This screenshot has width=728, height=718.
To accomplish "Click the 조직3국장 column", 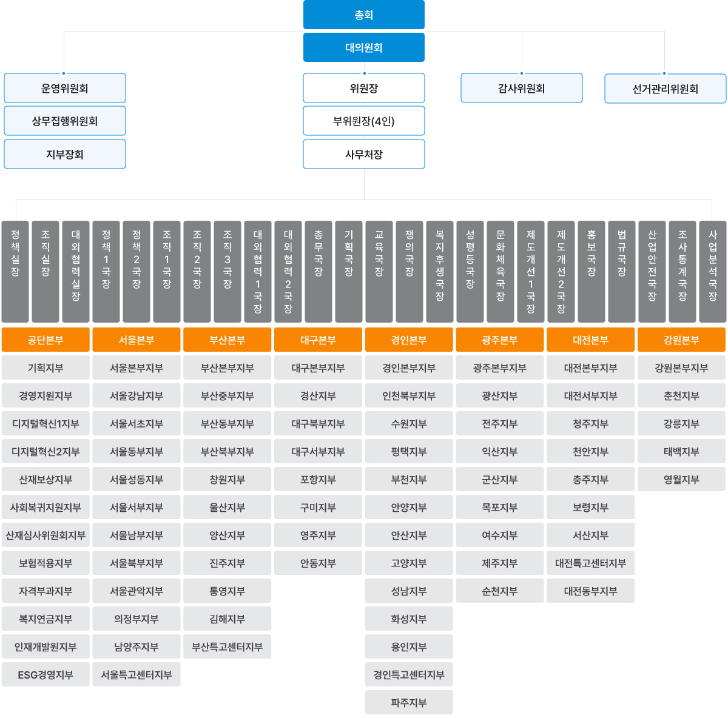I will pos(227,272).
